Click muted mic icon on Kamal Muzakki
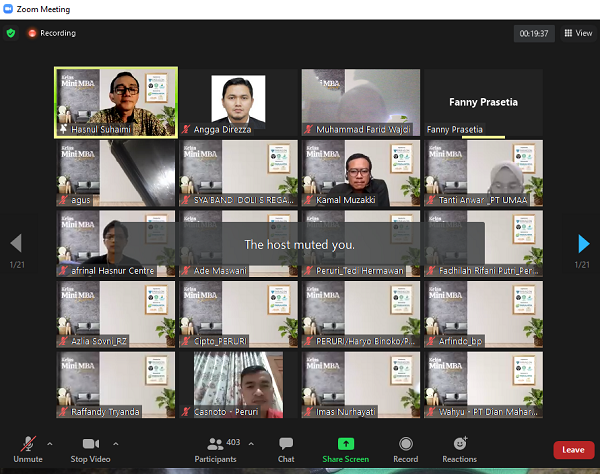 click(x=308, y=200)
